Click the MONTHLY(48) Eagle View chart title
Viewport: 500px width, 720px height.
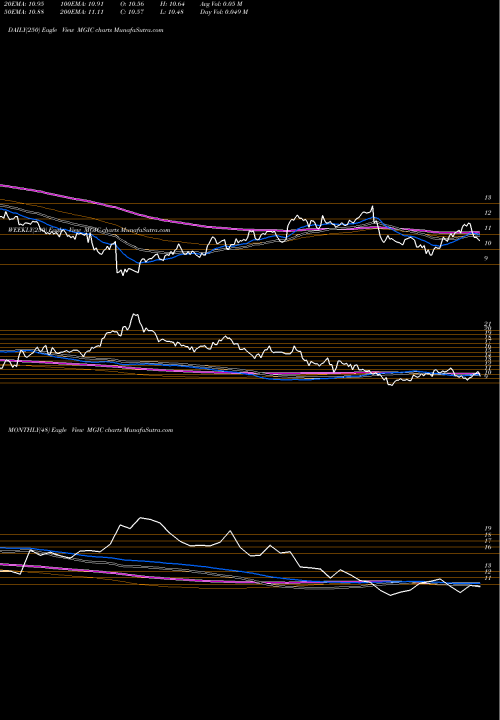pos(90,430)
